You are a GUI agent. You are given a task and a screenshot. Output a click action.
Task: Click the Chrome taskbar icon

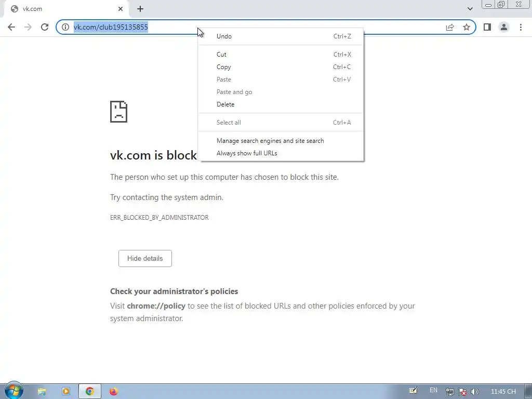point(89,392)
